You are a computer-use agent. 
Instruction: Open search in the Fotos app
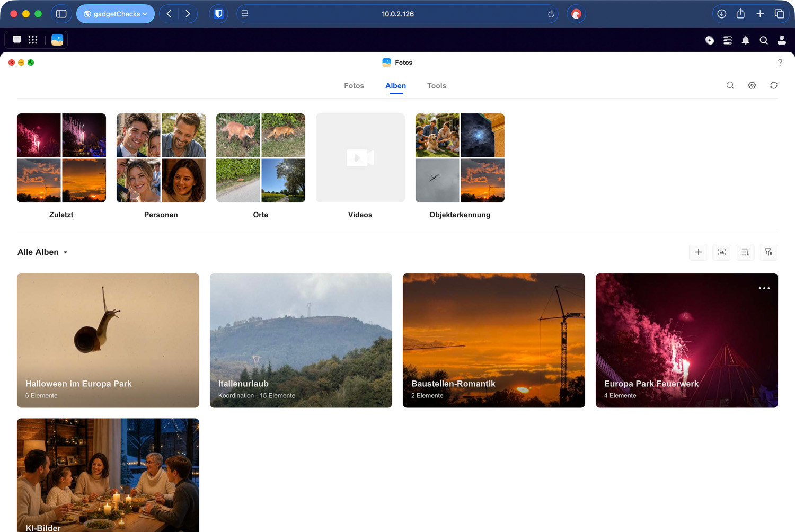tap(730, 85)
